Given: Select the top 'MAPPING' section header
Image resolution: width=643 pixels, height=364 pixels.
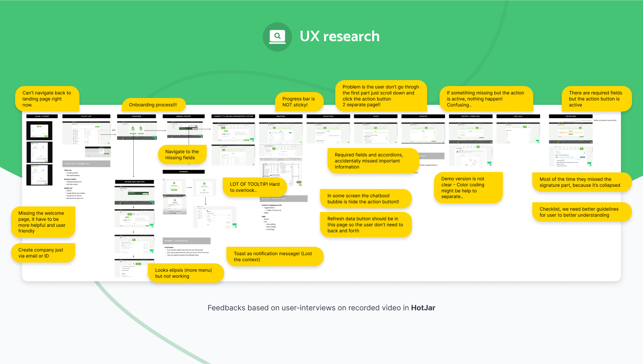Looking at the screenshot, I should [x=281, y=116].
